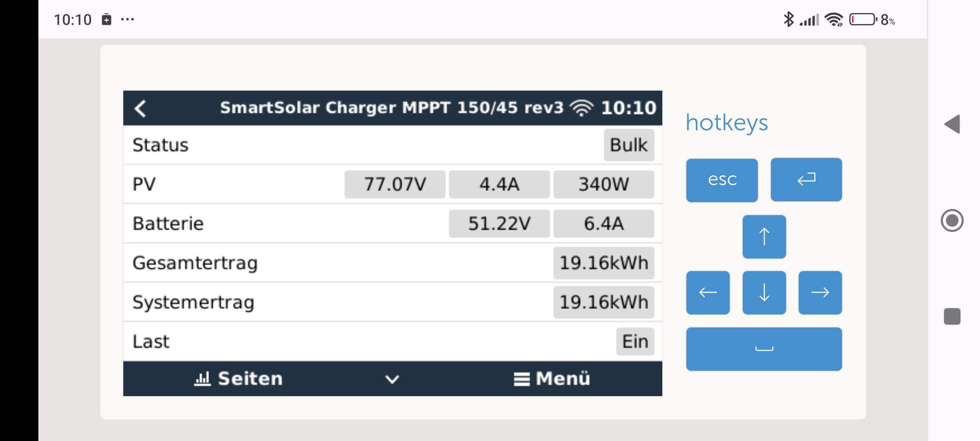This screenshot has height=441, width=980.
Task: Go back using the header left chevron
Action: pyautogui.click(x=140, y=108)
